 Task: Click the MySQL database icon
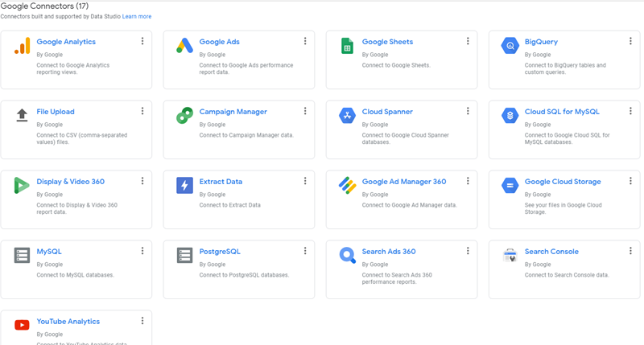[23, 255]
